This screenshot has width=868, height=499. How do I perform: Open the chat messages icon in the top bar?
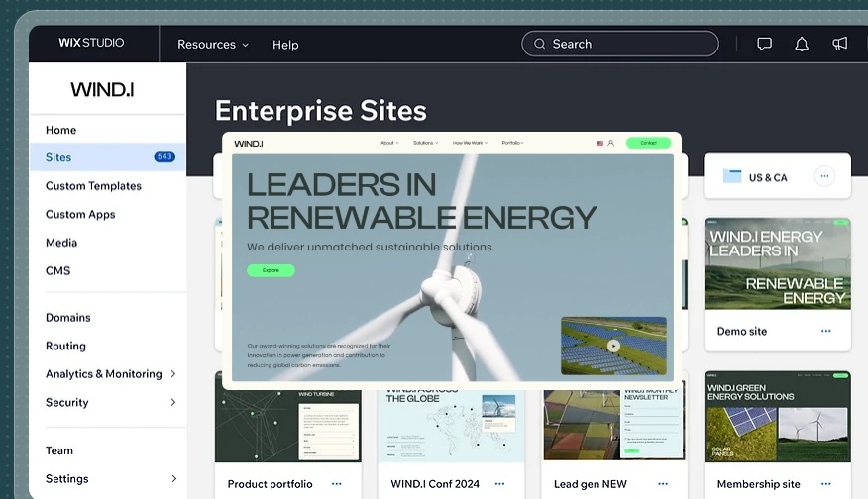click(764, 44)
